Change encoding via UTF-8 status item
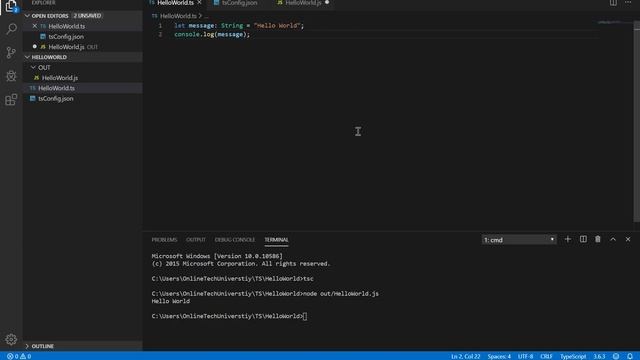 click(525, 356)
